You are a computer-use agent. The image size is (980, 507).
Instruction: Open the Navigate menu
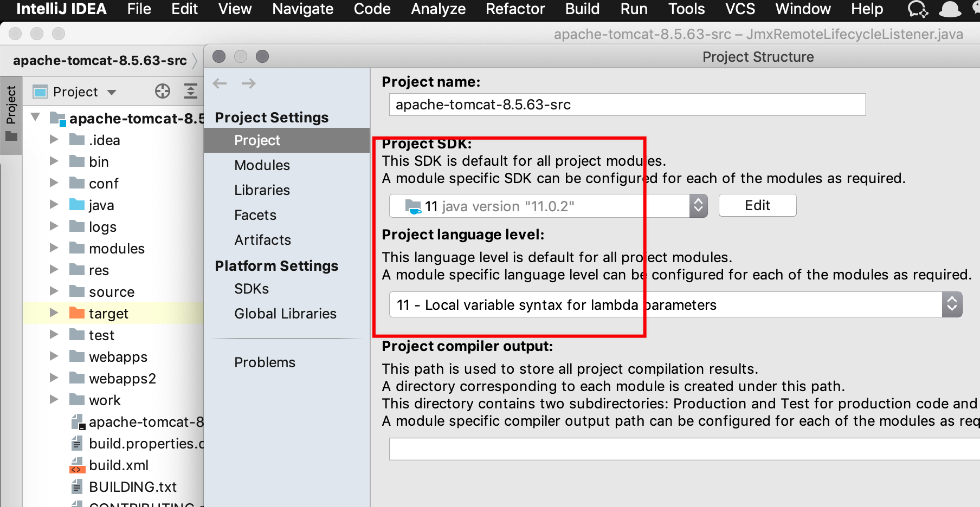tap(302, 9)
